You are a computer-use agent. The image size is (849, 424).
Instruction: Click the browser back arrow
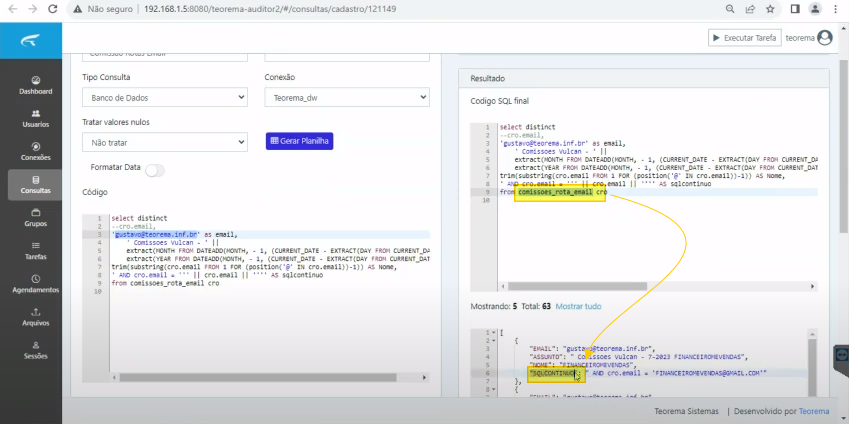point(13,9)
